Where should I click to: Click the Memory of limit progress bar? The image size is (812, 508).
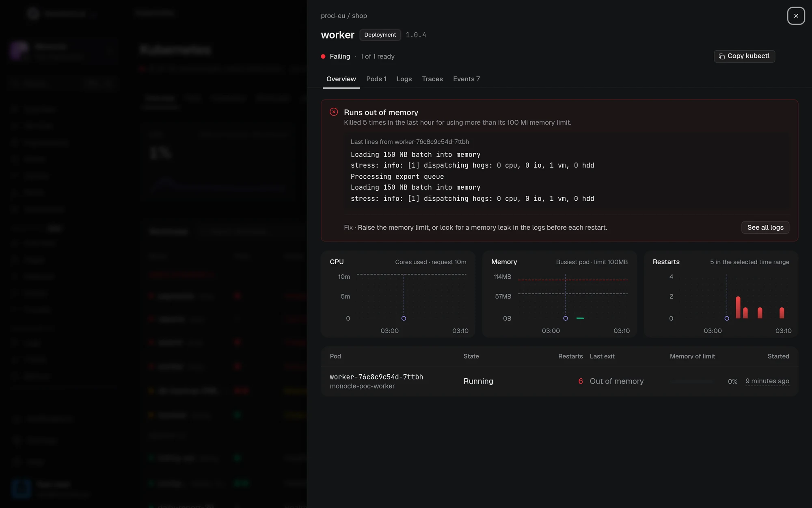[692, 381]
